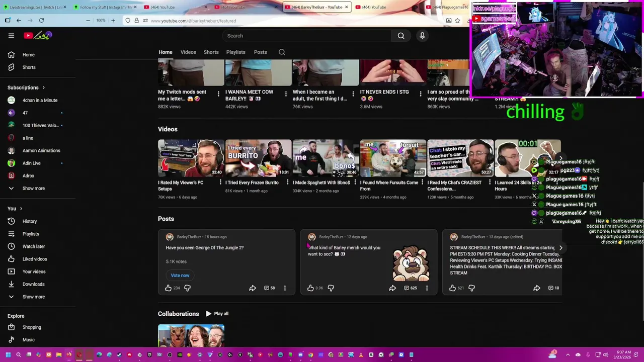
Task: Open Windows Start menu
Action: click(x=8, y=355)
